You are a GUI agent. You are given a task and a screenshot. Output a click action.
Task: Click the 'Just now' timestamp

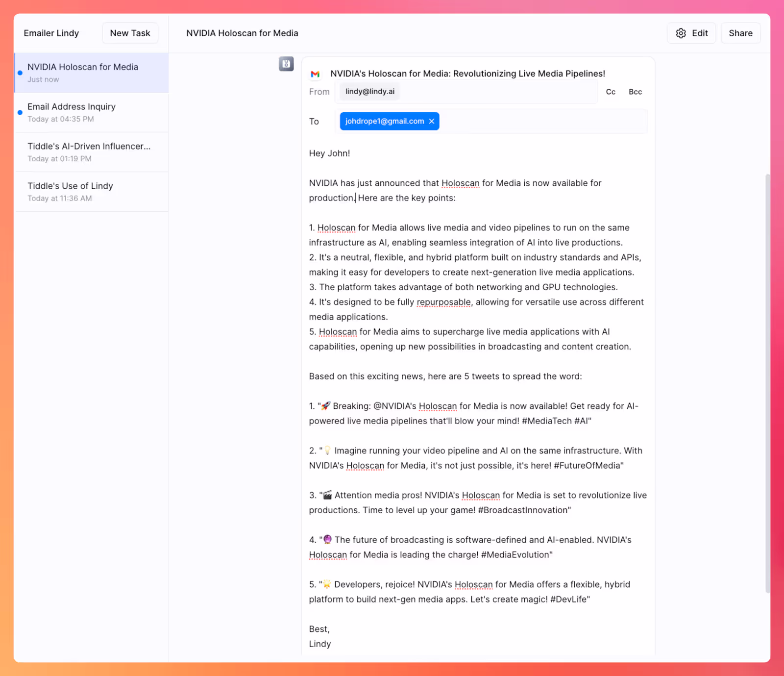coord(43,79)
